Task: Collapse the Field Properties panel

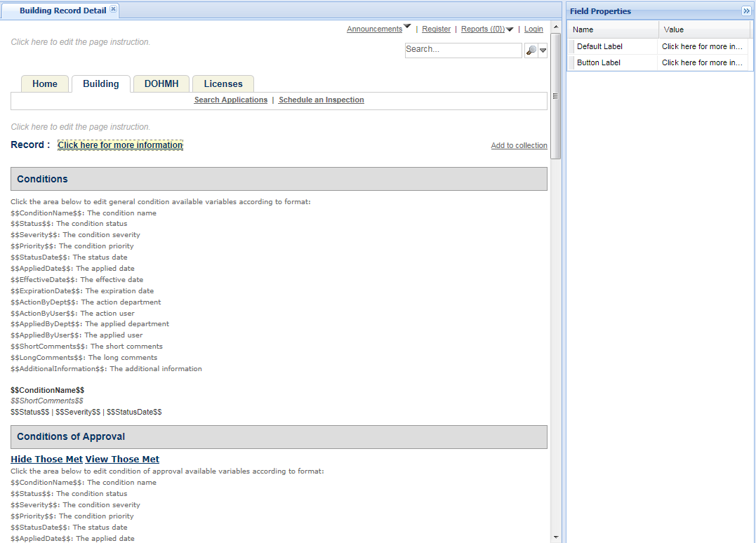Action: [746, 11]
